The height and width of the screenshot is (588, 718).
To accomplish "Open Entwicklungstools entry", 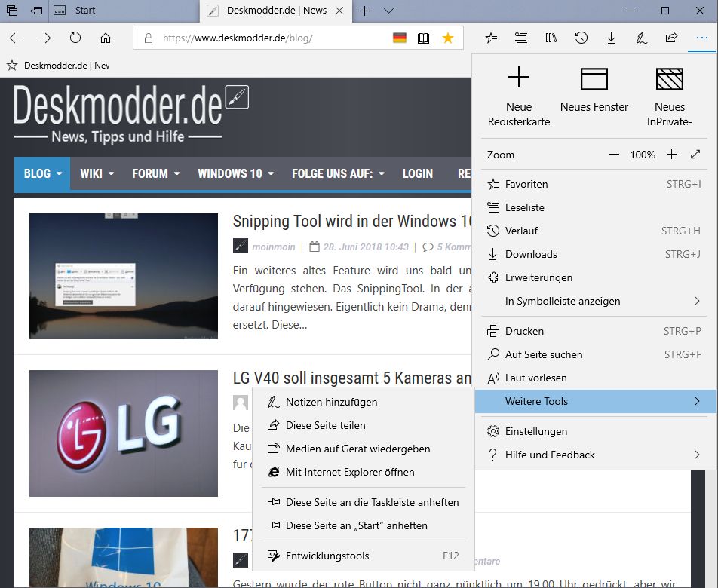I will click(363, 556).
